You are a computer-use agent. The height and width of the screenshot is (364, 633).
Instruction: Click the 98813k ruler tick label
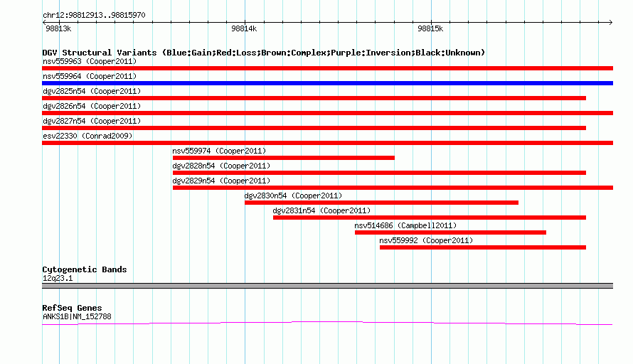click(x=58, y=28)
